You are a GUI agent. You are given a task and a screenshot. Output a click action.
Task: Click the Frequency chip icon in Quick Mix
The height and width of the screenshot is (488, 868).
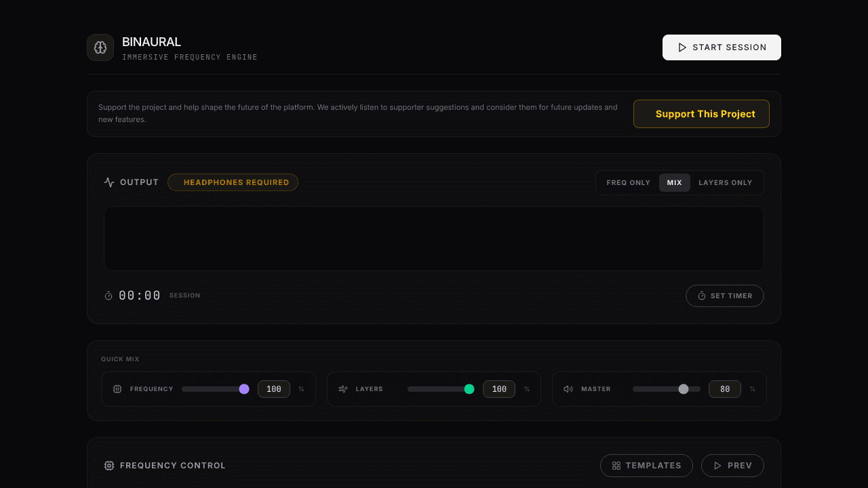click(117, 389)
